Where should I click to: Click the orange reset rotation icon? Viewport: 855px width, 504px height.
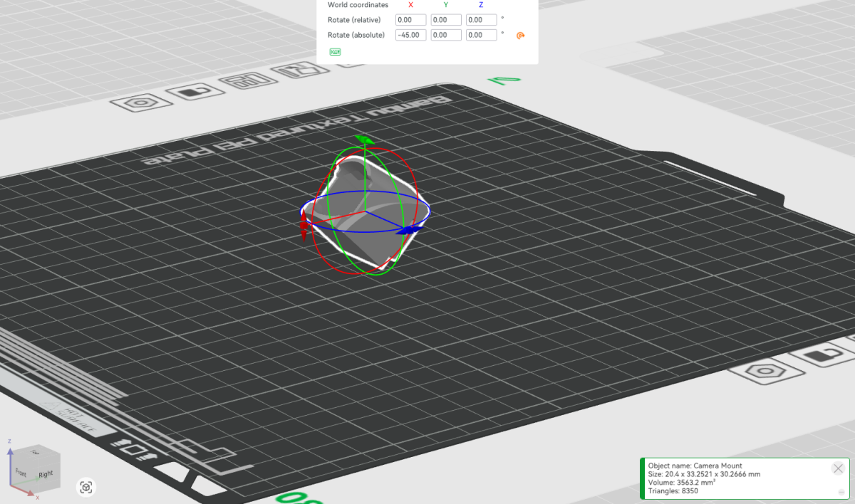(x=520, y=35)
